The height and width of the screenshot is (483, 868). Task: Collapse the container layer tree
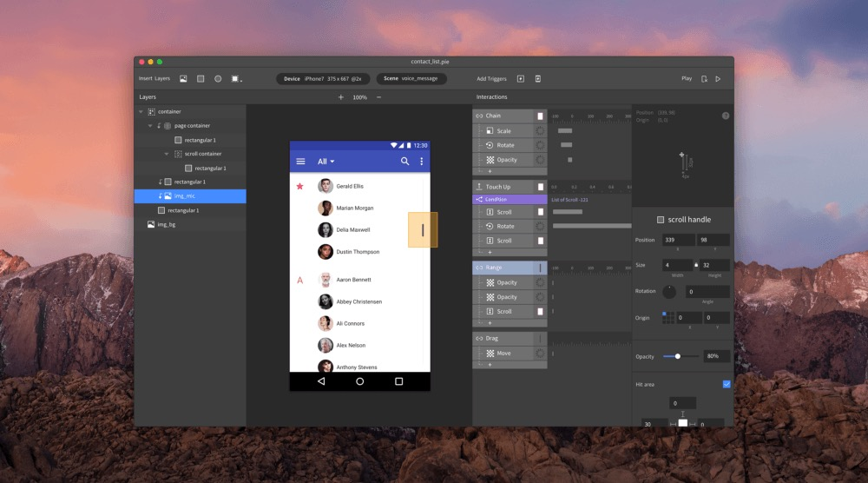(141, 112)
